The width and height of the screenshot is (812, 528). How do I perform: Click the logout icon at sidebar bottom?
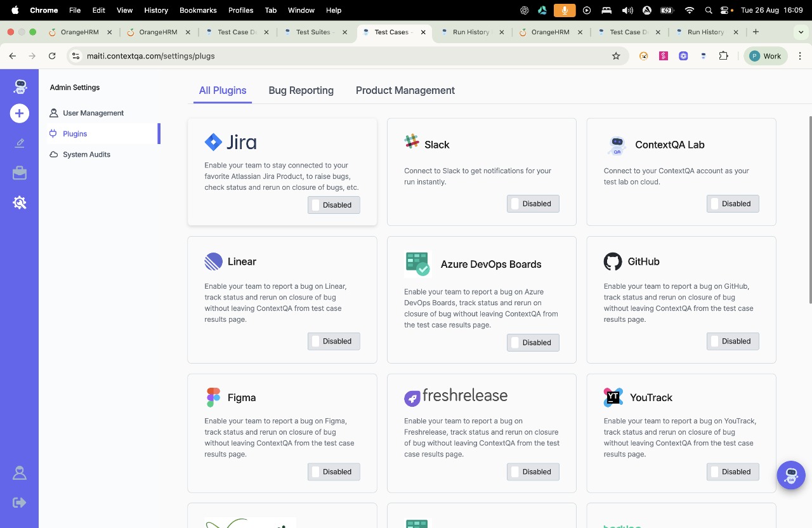20,503
